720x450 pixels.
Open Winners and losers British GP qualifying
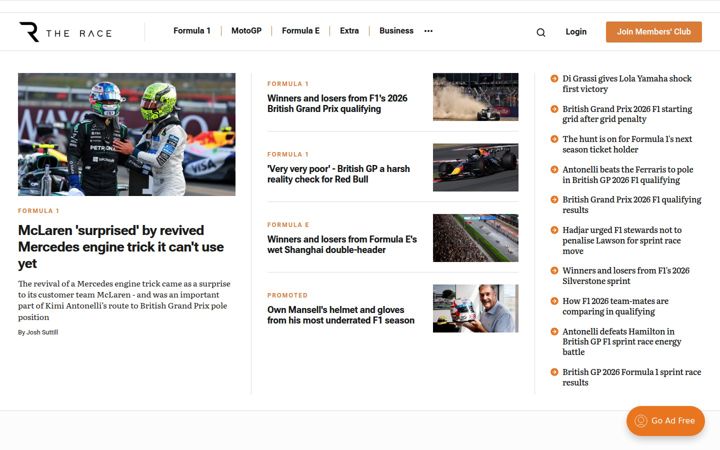338,103
